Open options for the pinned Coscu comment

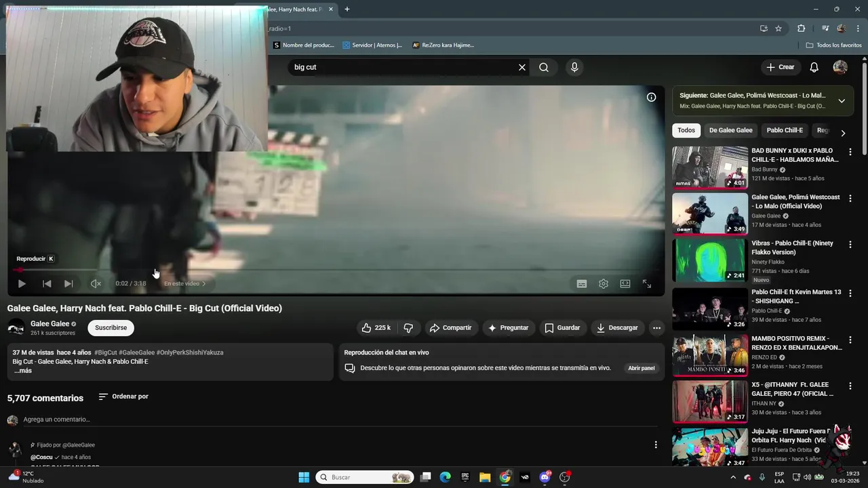point(656,445)
